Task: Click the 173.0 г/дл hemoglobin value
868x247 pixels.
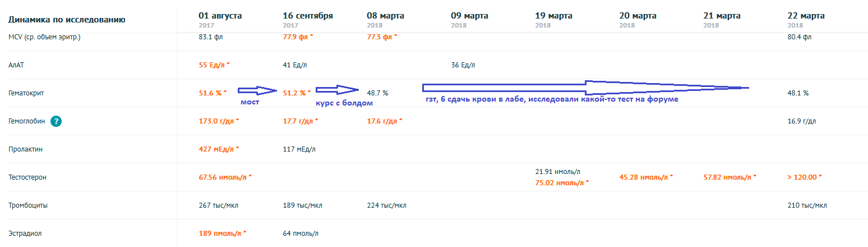Action: [216, 121]
